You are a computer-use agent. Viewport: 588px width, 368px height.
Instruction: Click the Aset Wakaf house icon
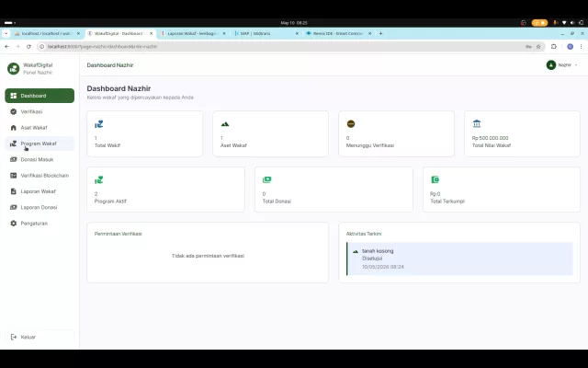(x=14, y=128)
